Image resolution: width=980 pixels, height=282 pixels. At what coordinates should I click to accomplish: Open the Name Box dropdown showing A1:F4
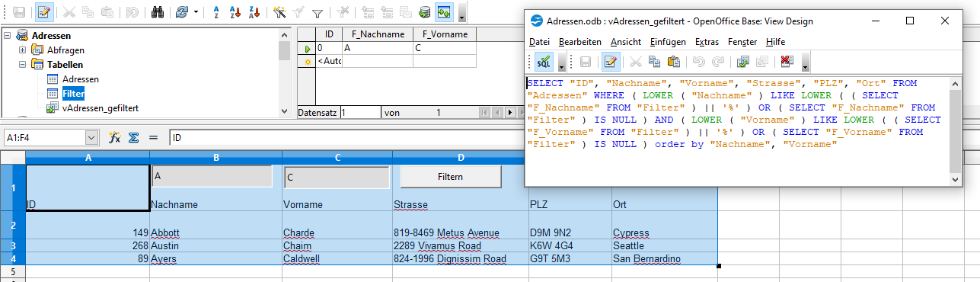[92, 138]
